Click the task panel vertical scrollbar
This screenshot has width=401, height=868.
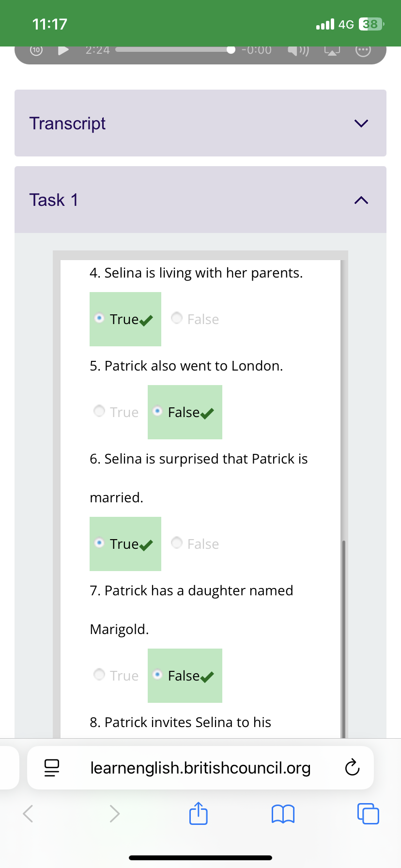coord(343,630)
